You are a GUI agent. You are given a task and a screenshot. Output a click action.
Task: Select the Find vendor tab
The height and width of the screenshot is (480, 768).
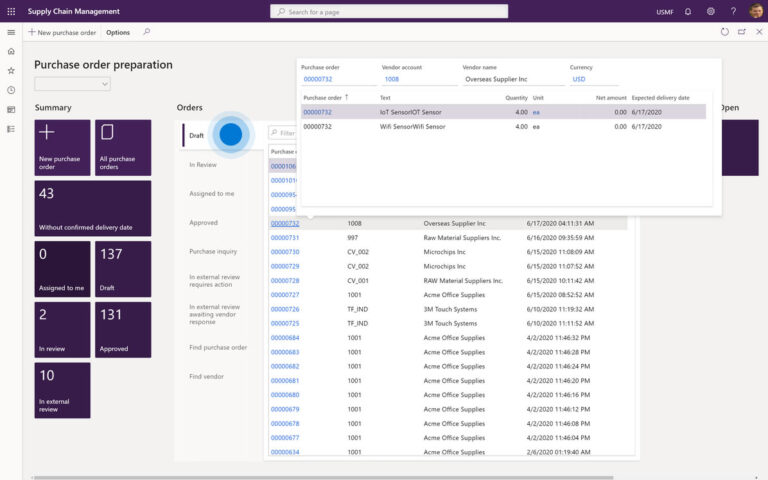click(206, 376)
